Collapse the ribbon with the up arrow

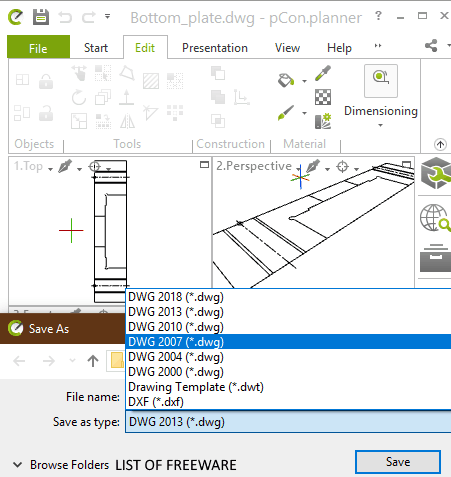click(x=440, y=144)
